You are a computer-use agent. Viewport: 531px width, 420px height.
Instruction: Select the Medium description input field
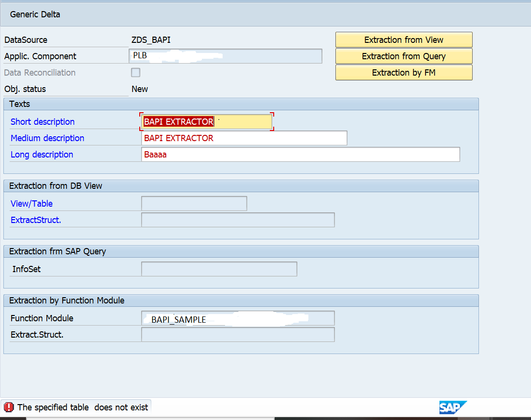(244, 138)
